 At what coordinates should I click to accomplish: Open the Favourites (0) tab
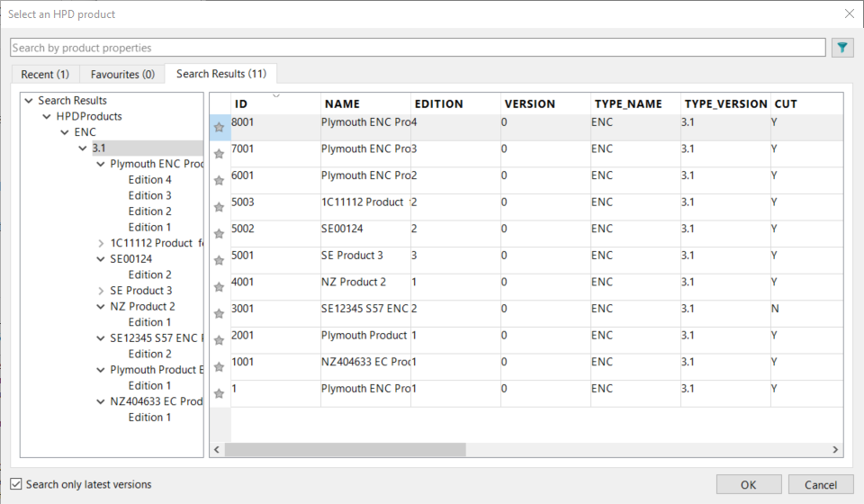[x=122, y=74]
